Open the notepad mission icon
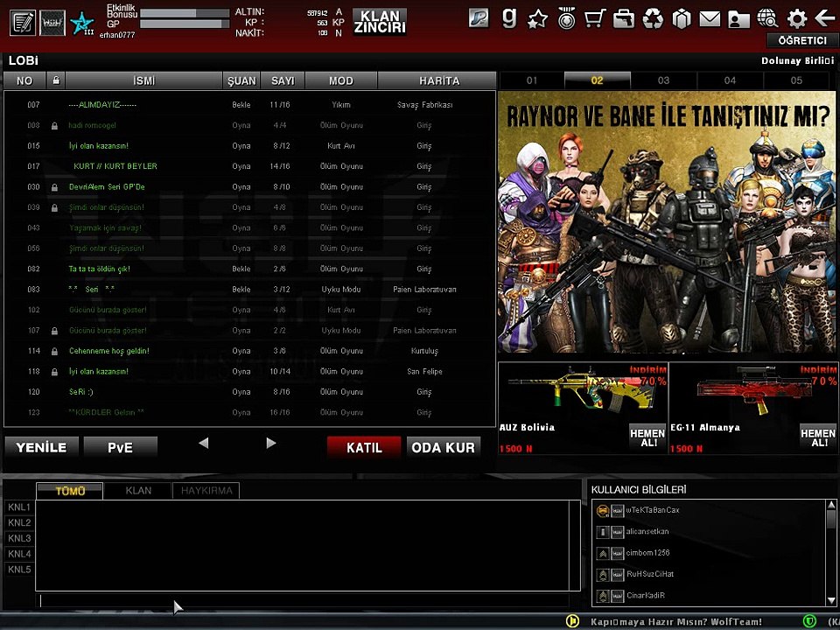 coord(23,23)
